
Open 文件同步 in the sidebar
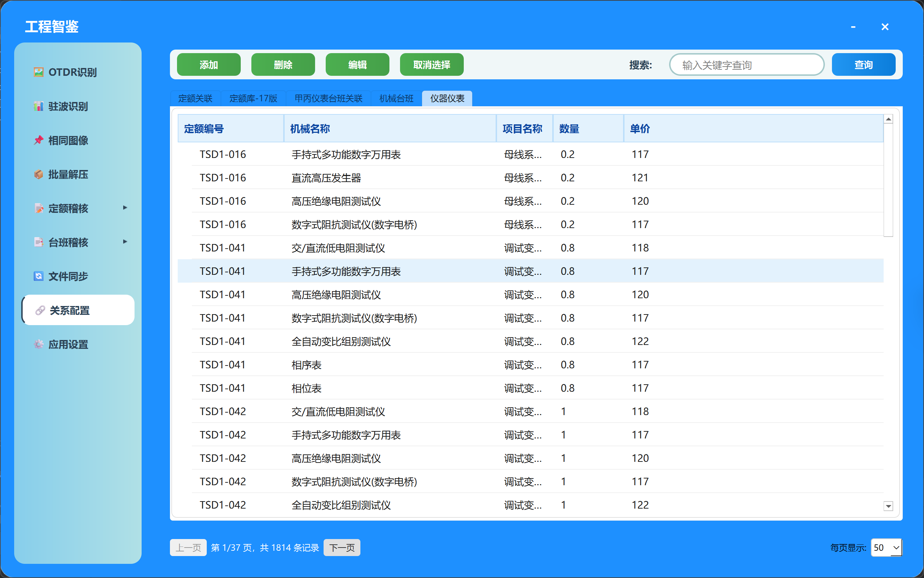(x=78, y=276)
